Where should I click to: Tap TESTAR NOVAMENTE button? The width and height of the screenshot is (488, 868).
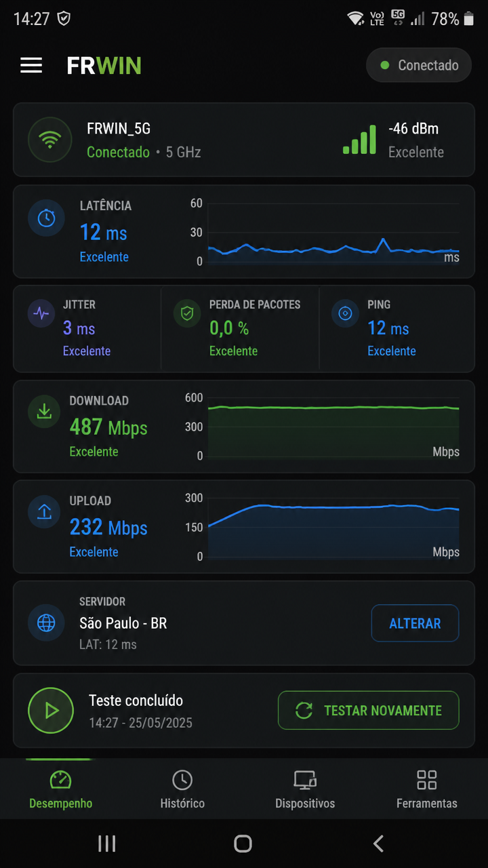click(369, 710)
